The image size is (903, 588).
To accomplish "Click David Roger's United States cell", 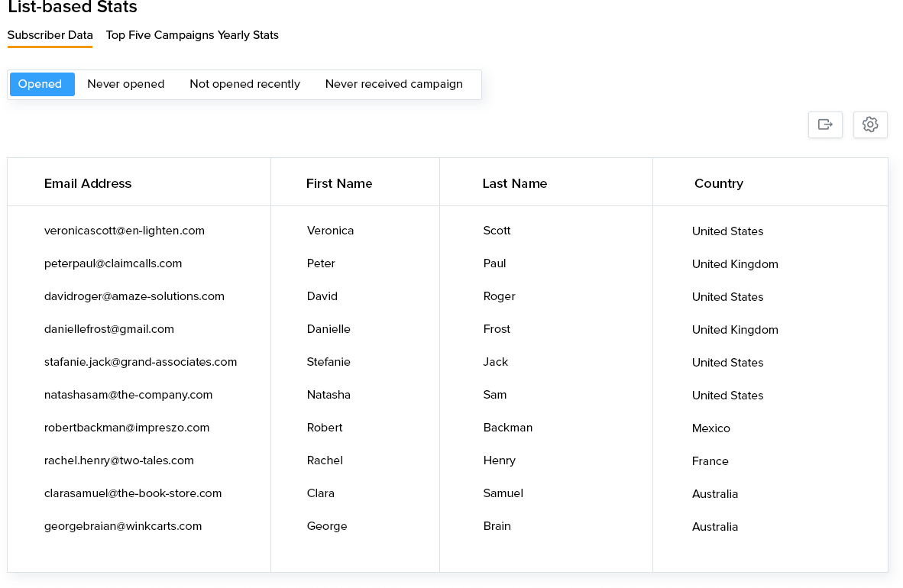I will [x=728, y=296].
